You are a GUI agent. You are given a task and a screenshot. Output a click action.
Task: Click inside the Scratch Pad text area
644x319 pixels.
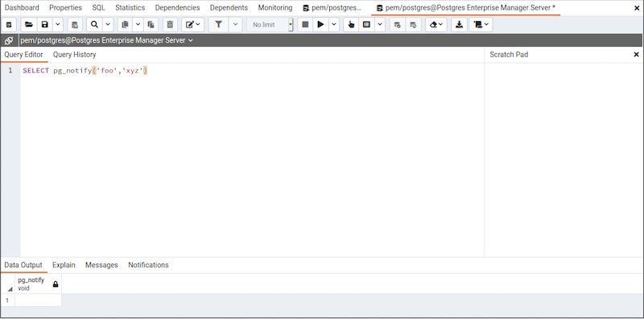point(564,159)
